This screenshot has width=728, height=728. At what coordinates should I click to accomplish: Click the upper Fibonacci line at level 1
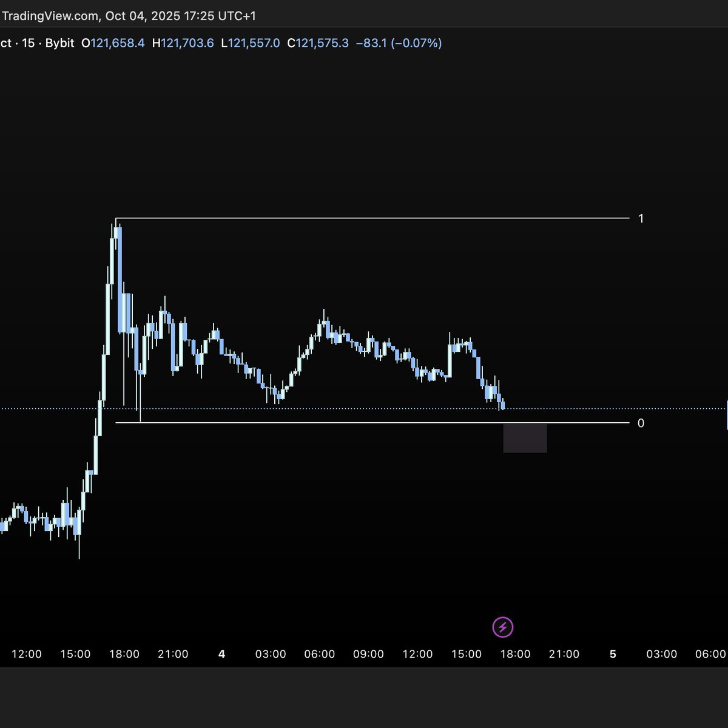372,218
